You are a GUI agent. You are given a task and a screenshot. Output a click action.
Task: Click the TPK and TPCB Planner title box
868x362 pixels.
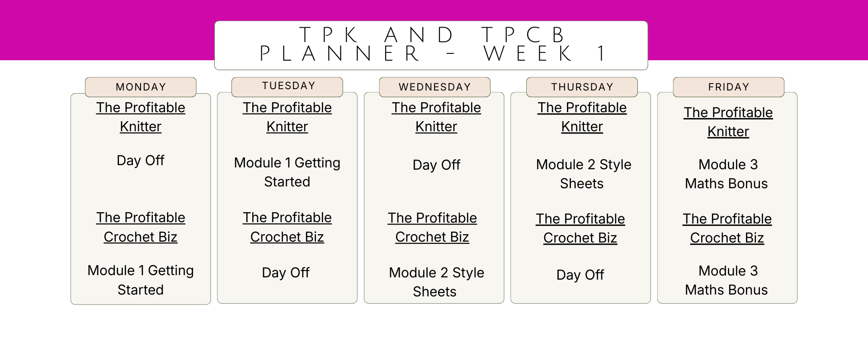coord(431,45)
